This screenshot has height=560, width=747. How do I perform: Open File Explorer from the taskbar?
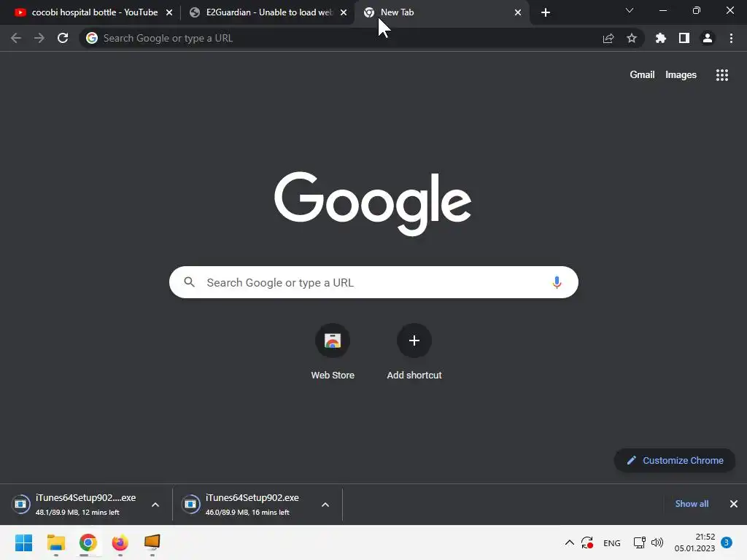point(55,542)
